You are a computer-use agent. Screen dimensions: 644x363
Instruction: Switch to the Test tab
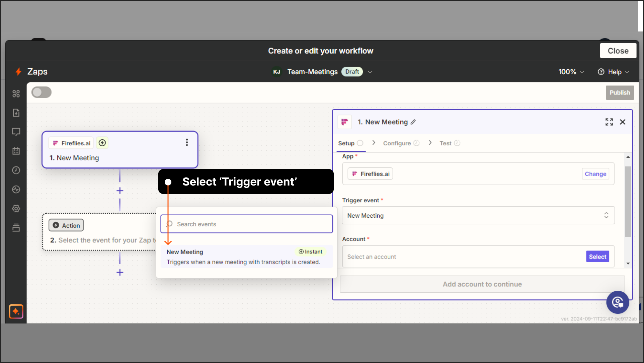(450, 143)
